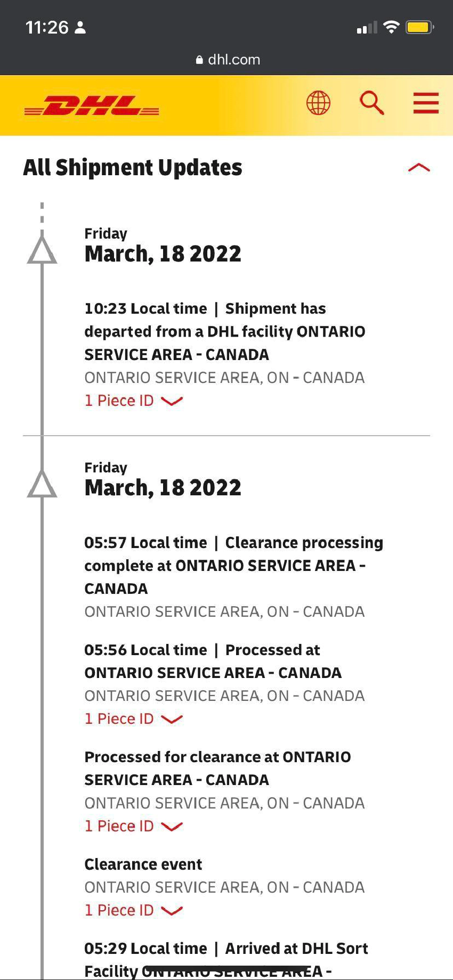
Task: Click the DHL logo
Action: pos(92,105)
